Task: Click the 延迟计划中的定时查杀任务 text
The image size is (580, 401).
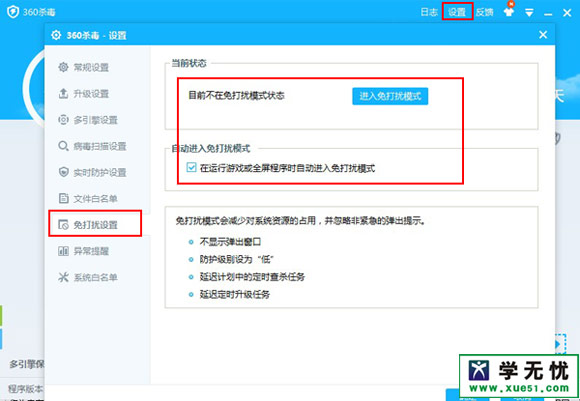Action: coord(252,277)
